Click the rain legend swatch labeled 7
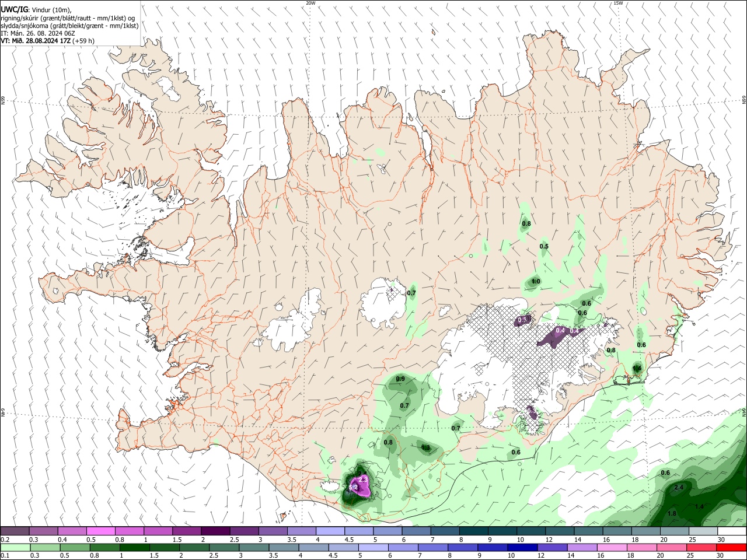The image size is (747, 560). (x=433, y=547)
